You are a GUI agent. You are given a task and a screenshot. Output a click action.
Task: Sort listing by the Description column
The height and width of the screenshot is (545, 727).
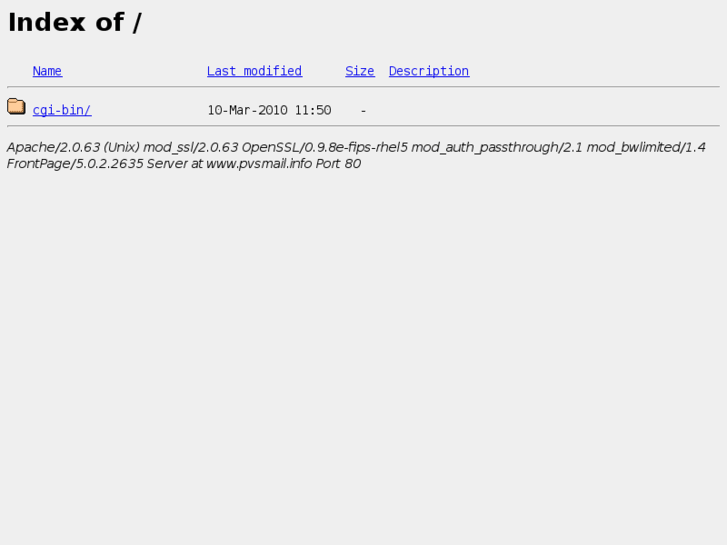429,71
